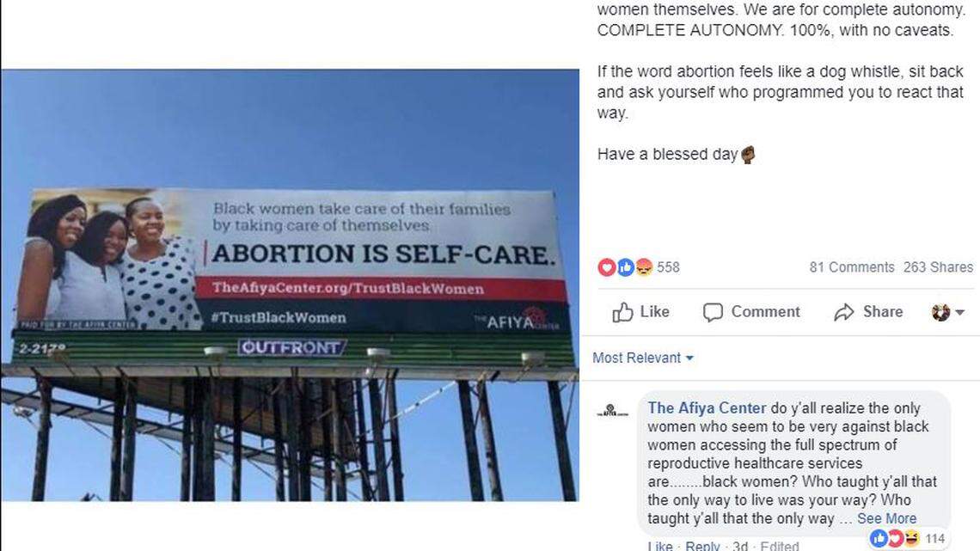980x551 pixels.
Task: Click the 3d comment timestamp
Action: [x=738, y=546]
